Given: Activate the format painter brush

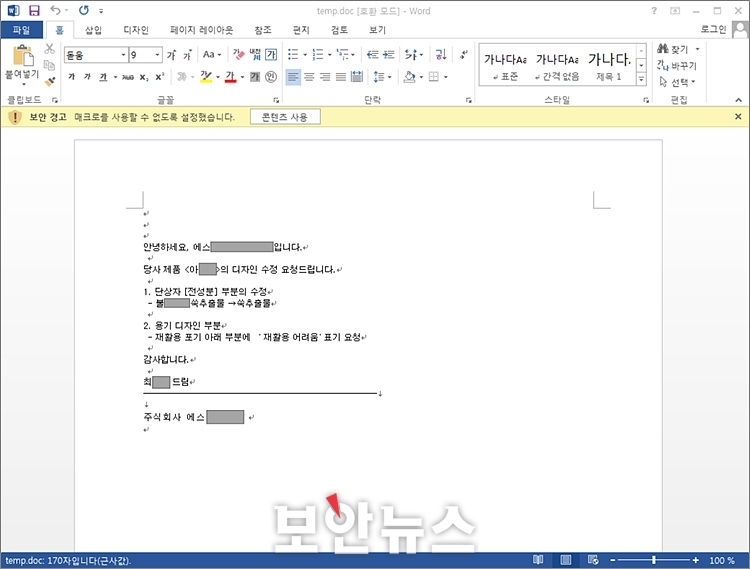Looking at the screenshot, I should point(49,81).
